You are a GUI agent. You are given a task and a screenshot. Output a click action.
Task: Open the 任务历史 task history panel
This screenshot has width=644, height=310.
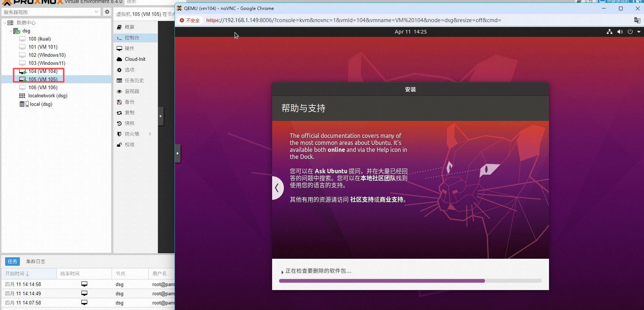click(x=136, y=81)
